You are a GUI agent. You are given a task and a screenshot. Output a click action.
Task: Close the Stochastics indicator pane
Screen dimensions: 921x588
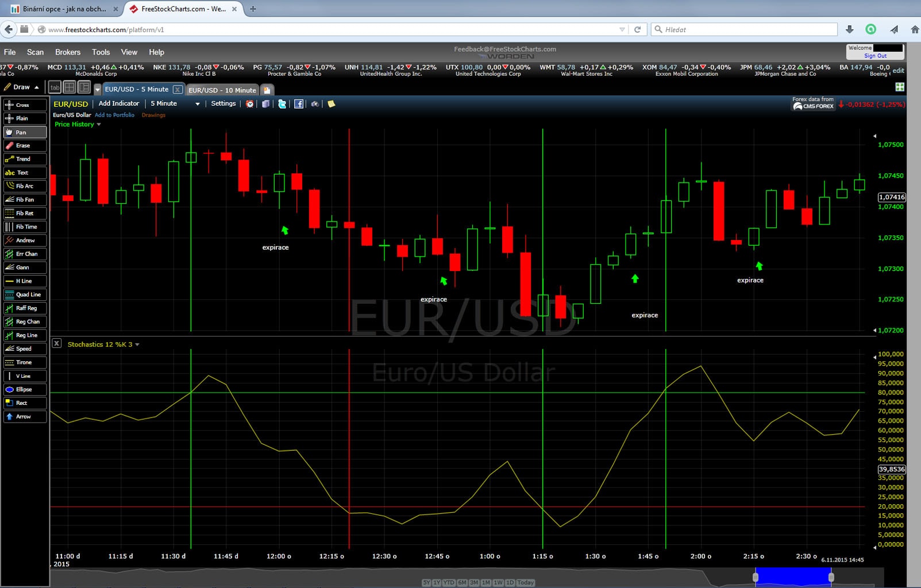[56, 343]
